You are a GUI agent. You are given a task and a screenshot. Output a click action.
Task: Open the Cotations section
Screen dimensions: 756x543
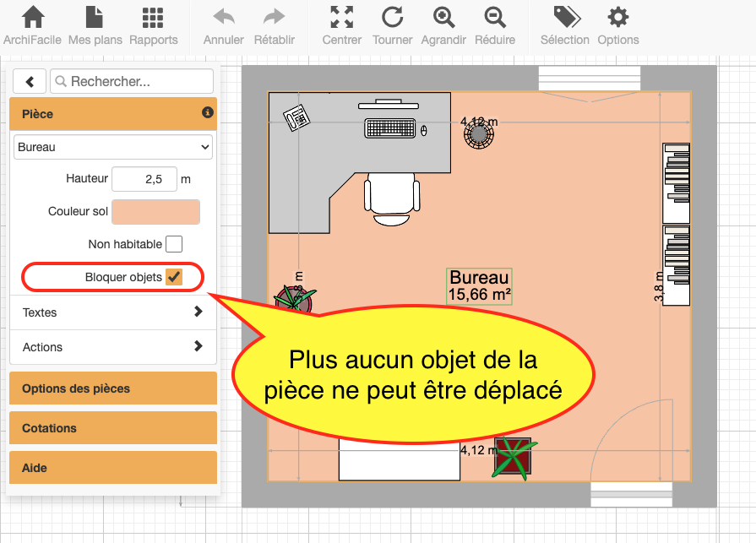[112, 428]
